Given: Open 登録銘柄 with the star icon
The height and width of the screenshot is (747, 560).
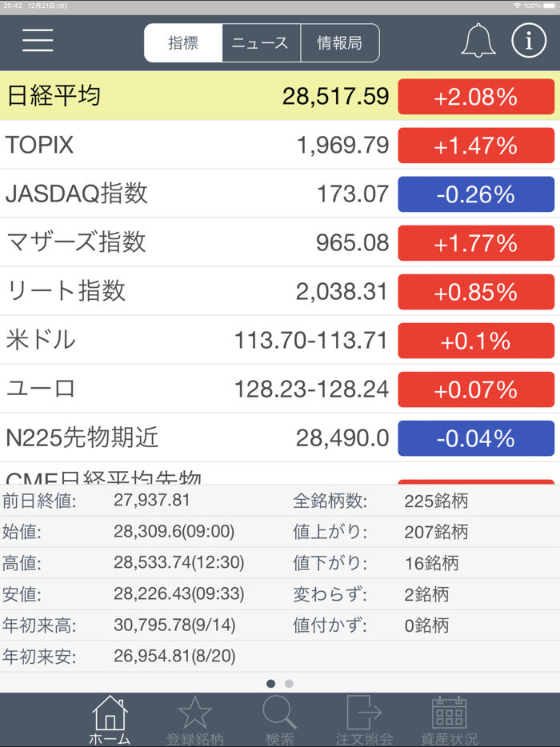Looking at the screenshot, I should click(x=194, y=714).
